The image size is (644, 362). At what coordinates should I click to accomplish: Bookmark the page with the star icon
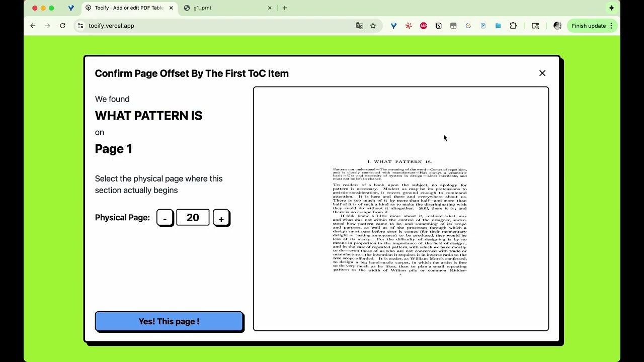372,26
